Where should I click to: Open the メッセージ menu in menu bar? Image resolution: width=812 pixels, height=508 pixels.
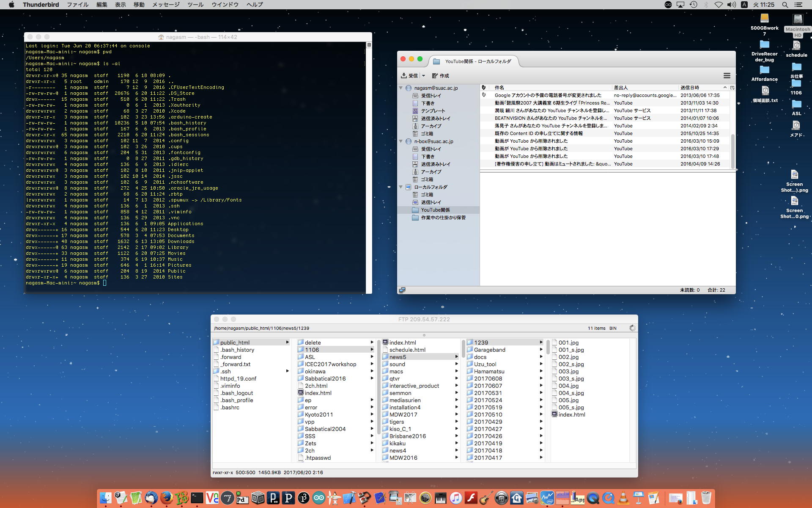pyautogui.click(x=166, y=5)
